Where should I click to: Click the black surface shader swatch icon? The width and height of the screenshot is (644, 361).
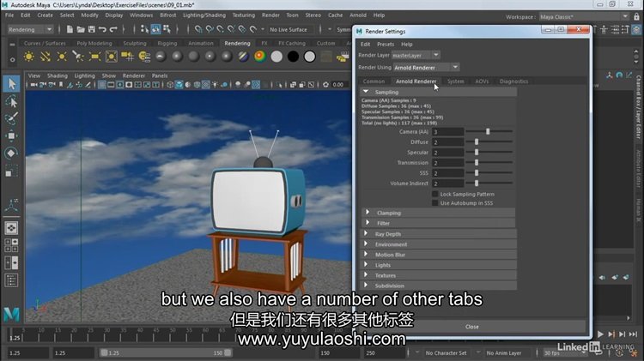pyautogui.click(x=294, y=57)
